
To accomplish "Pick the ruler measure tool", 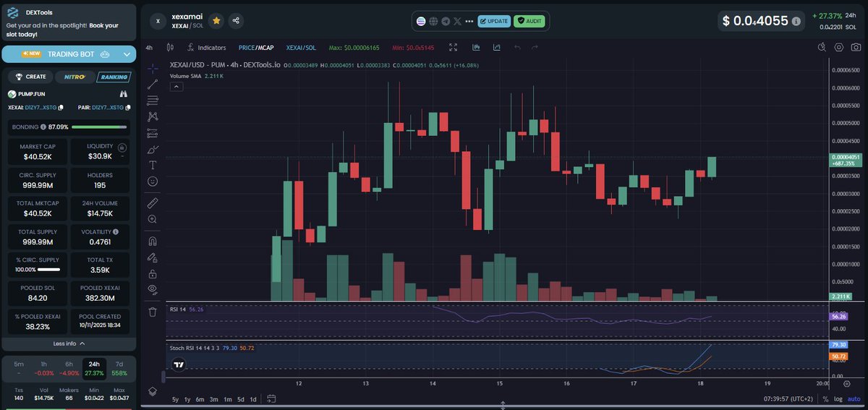I will (x=153, y=202).
